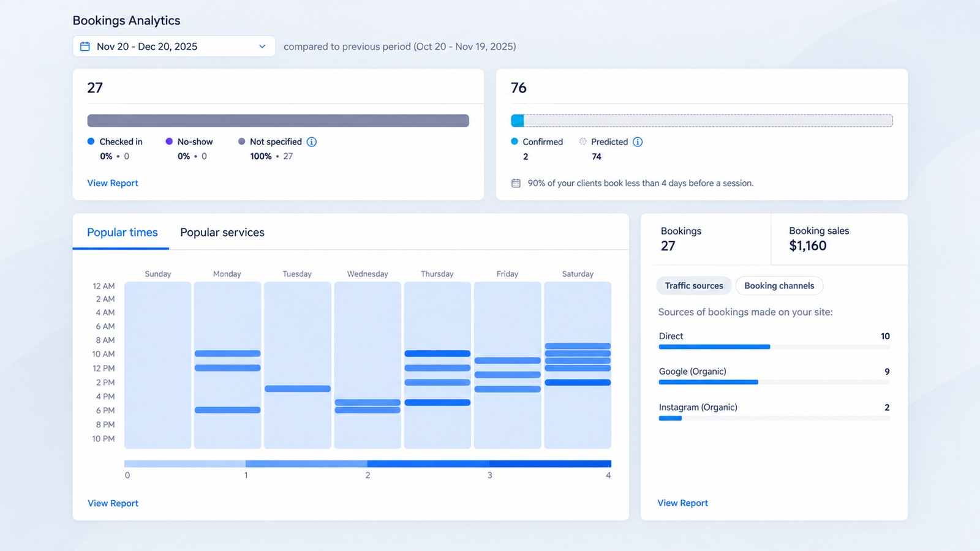Click the dashed Predicted legend circle
The width and height of the screenshot is (980, 551).
coord(583,141)
